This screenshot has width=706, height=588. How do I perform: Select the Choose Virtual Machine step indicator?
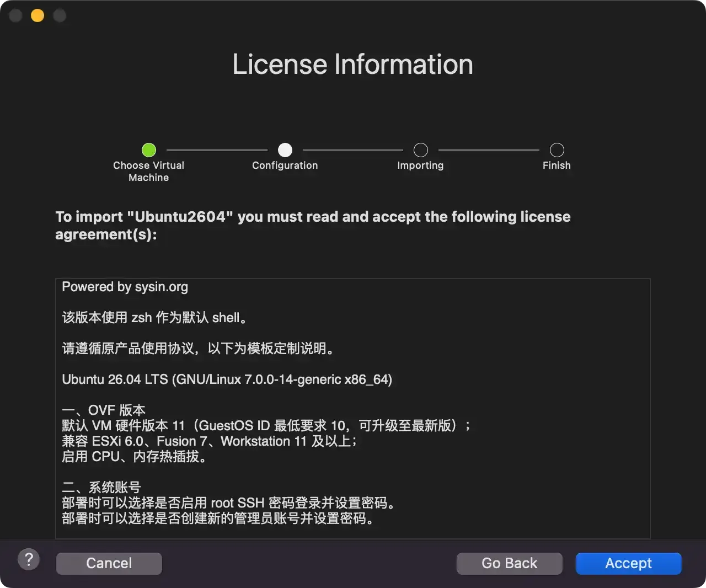pyautogui.click(x=149, y=150)
